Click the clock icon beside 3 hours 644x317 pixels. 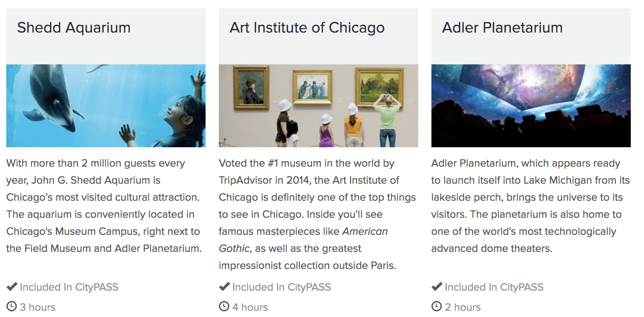pos(12,307)
